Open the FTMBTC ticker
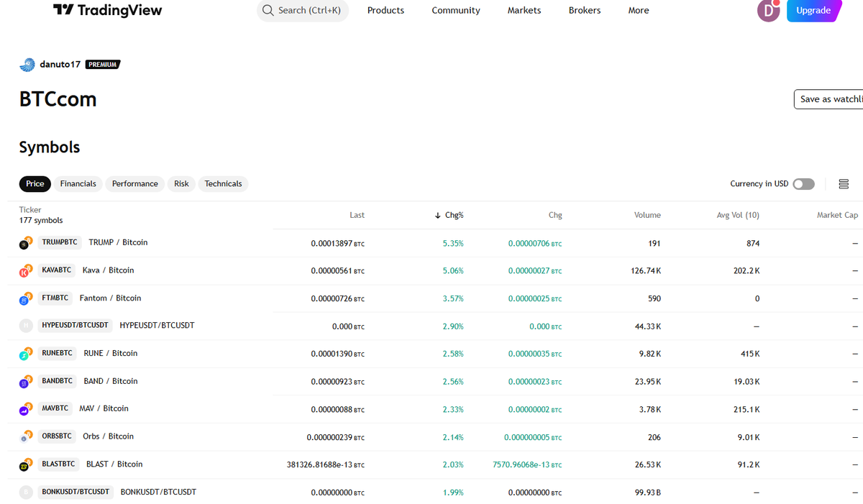Screen dimensions: 863x504 (x=55, y=298)
